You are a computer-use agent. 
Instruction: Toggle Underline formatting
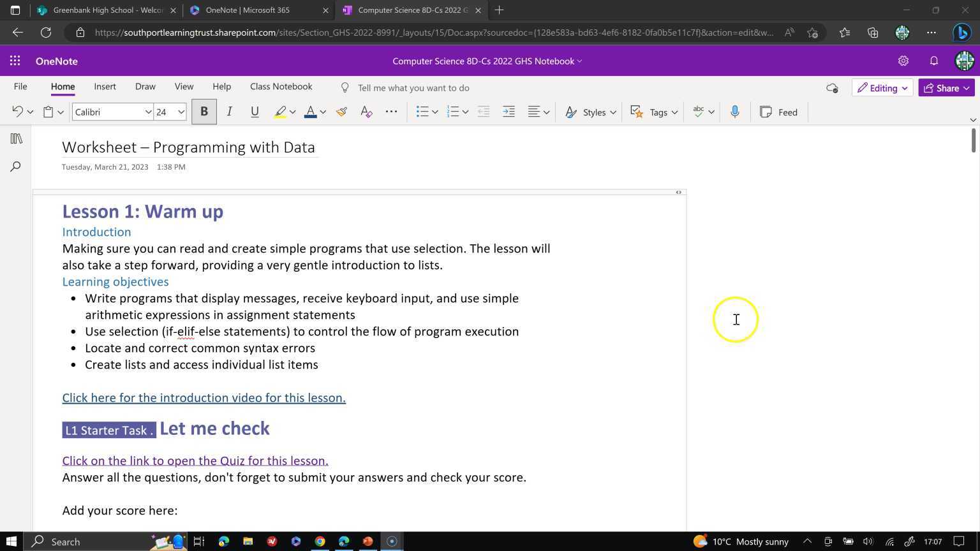(255, 112)
